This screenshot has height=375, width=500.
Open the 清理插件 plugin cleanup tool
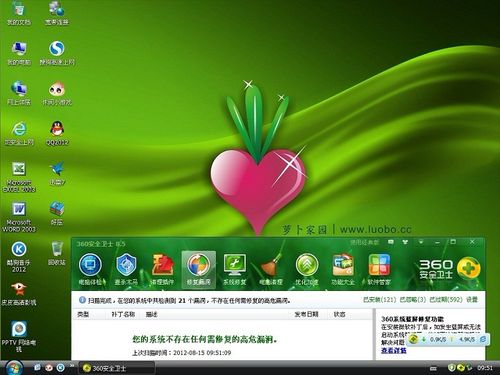(x=162, y=269)
